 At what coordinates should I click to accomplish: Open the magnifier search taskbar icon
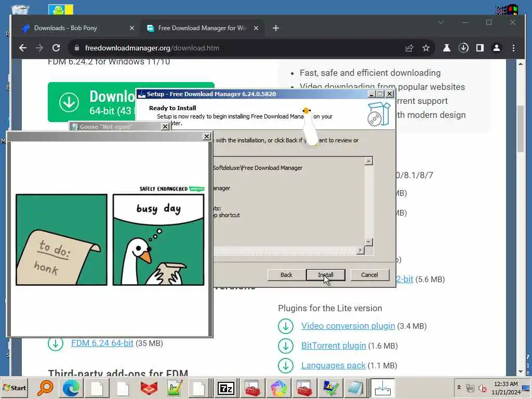click(x=45, y=388)
